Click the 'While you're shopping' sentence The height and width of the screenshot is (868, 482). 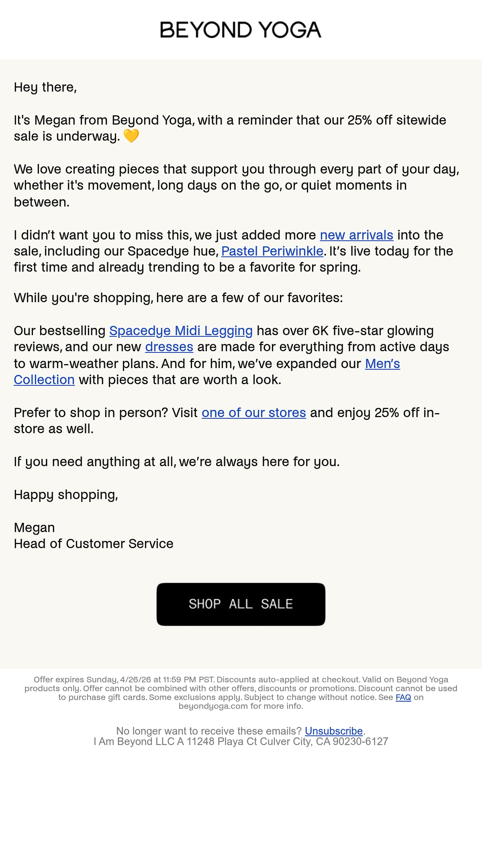pyautogui.click(x=178, y=298)
